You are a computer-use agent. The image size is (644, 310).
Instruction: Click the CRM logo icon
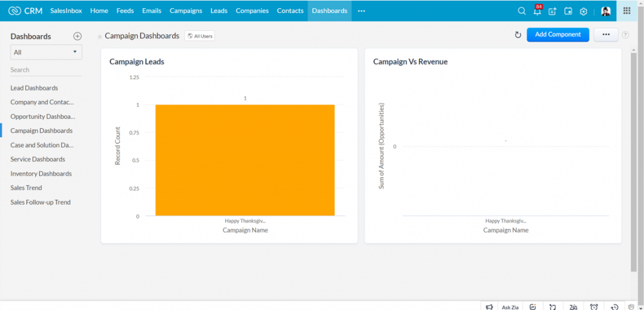15,11
